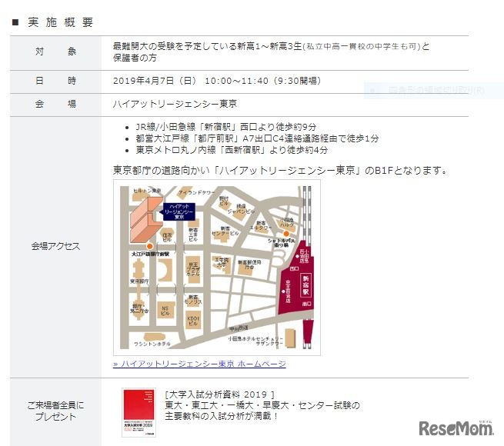Click the JR線/小田急線「新宿駅」西口 access line
This screenshot has width=504, height=446.
click(226, 127)
